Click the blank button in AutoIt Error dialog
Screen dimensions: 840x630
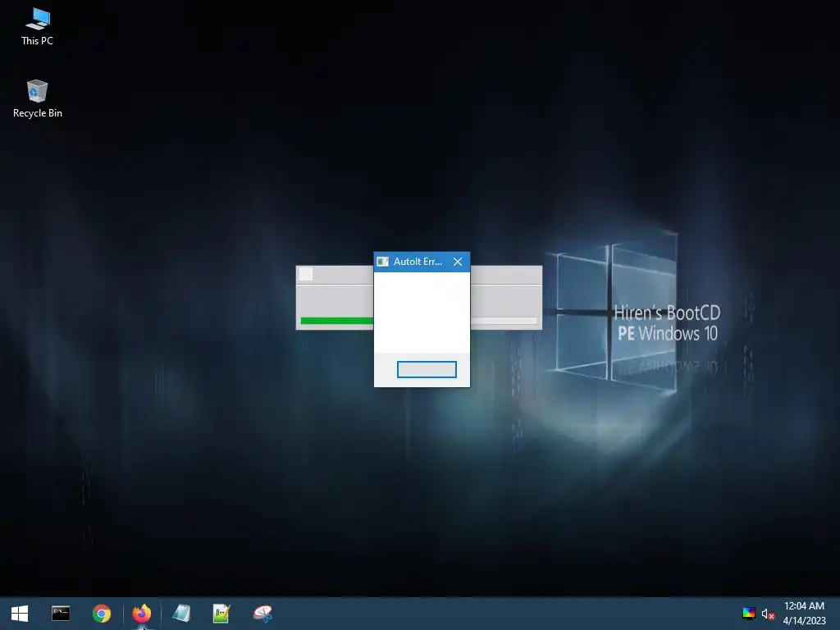427,369
